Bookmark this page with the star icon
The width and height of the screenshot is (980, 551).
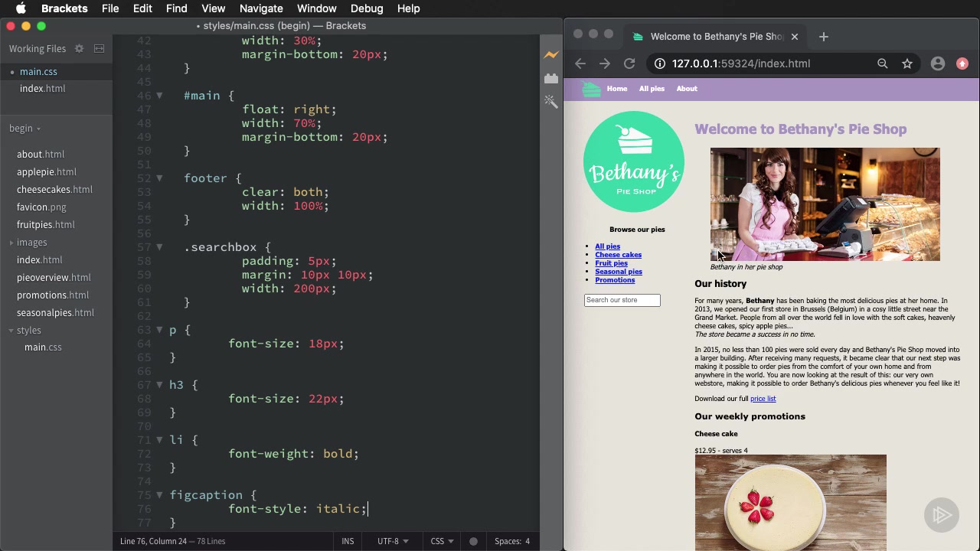(x=907, y=64)
